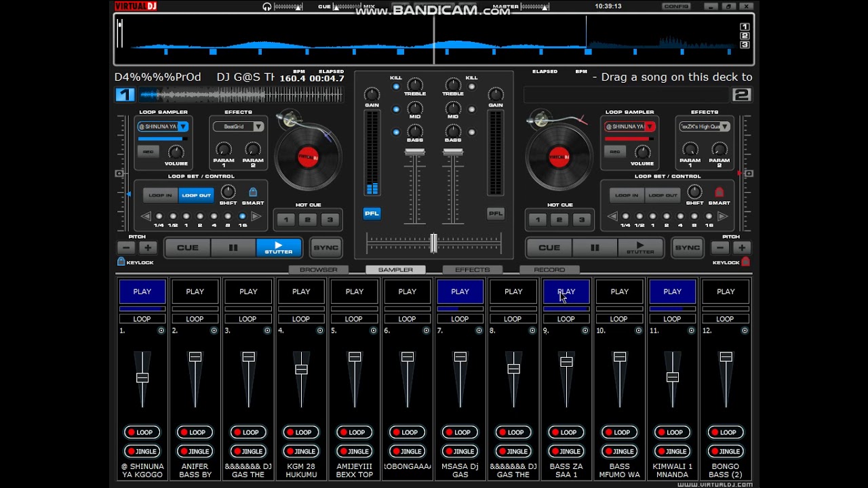Viewport: 868px width, 488px height.
Task: Select waveform zoom level 1
Action: coord(745,27)
